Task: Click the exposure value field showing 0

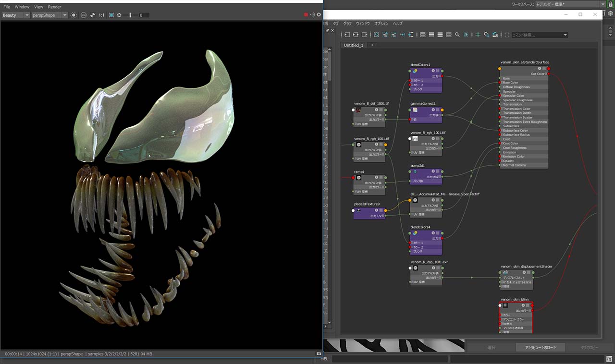Action: pyautogui.click(x=144, y=15)
